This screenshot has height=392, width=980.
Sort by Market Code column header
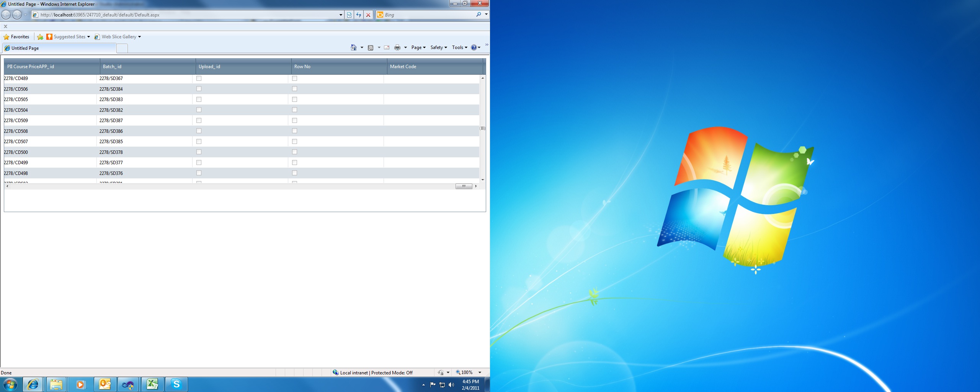(x=435, y=67)
